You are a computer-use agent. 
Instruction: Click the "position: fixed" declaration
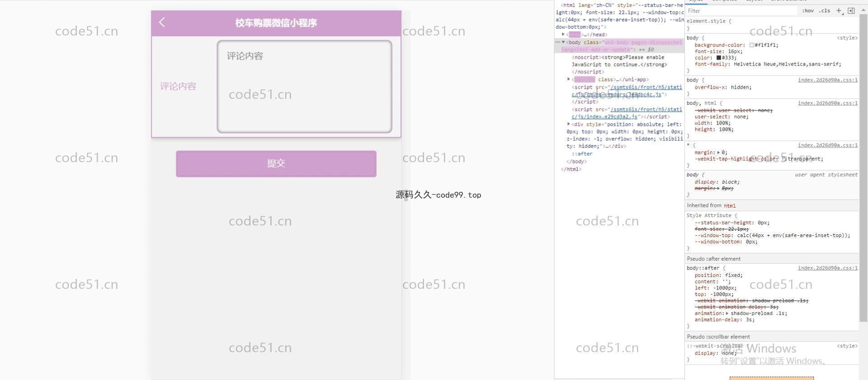(x=718, y=275)
